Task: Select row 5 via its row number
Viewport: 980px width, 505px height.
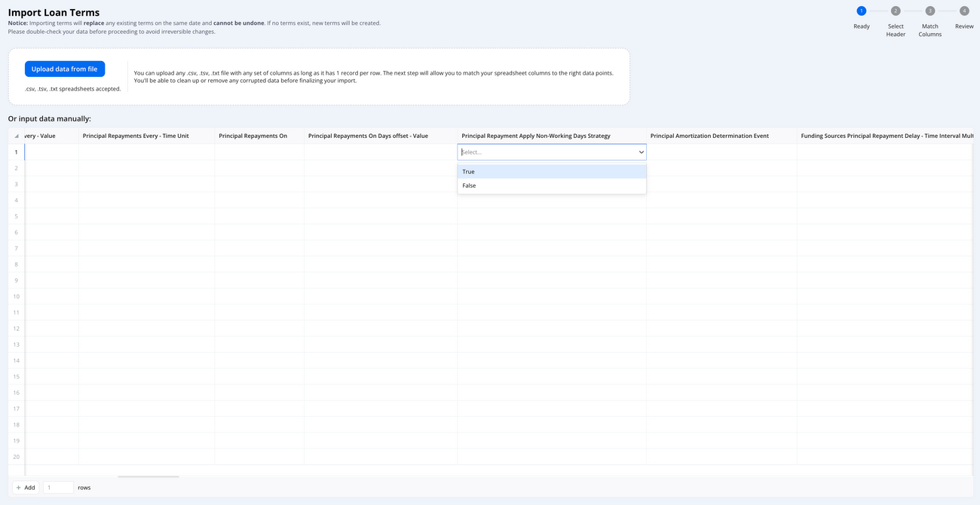Action: tap(16, 216)
